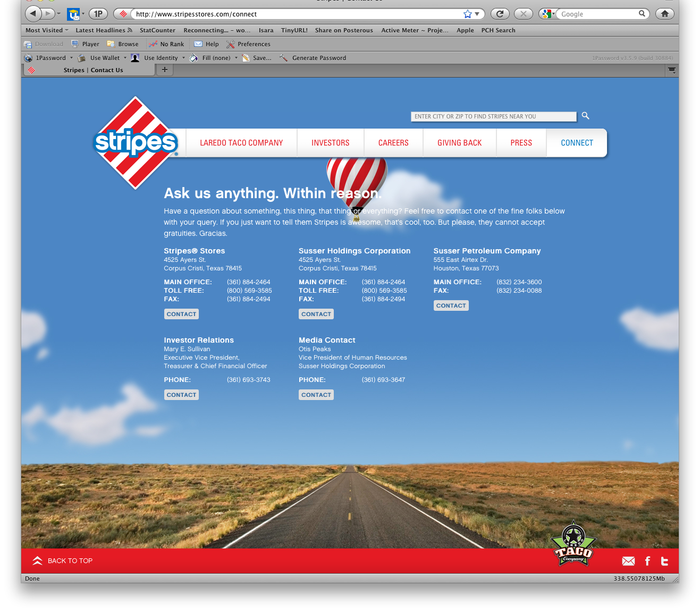The image size is (700, 612).
Task: Open the Twitter icon in footer
Action: click(x=664, y=561)
